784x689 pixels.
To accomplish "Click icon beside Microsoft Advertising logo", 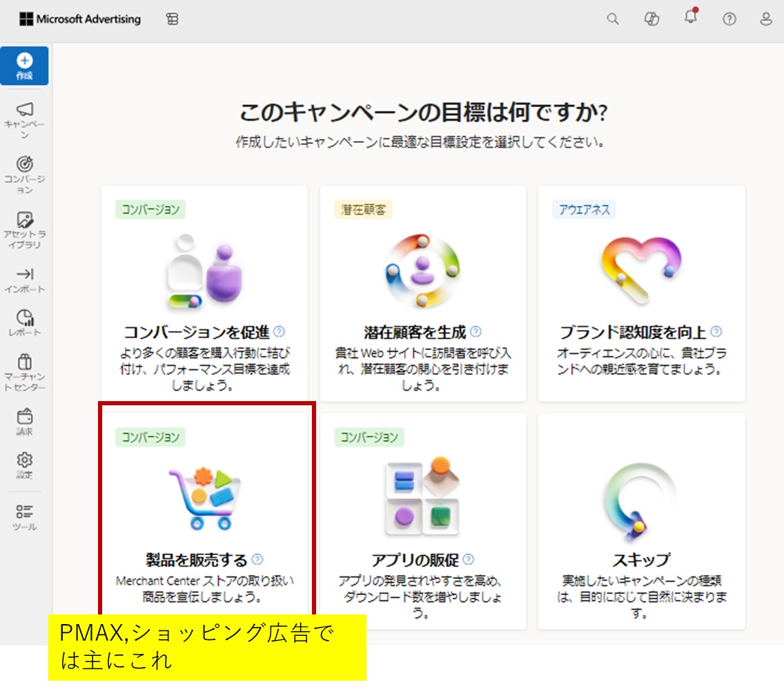I will click(x=172, y=19).
